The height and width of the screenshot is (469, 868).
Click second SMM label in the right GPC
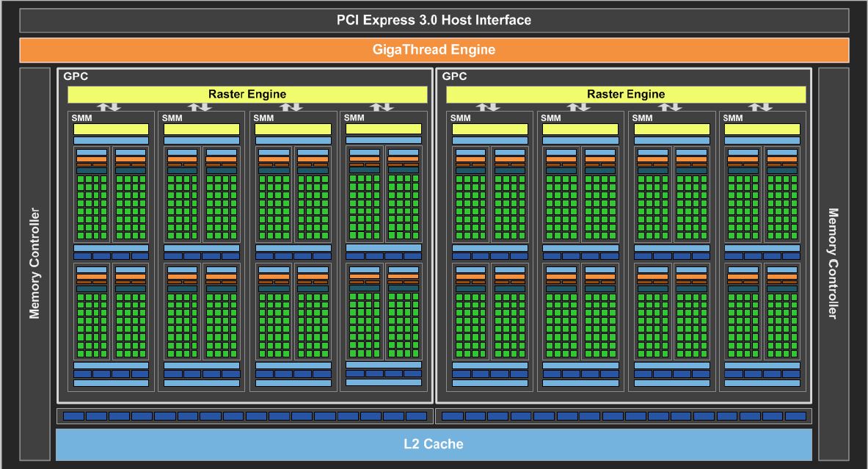[x=551, y=118]
